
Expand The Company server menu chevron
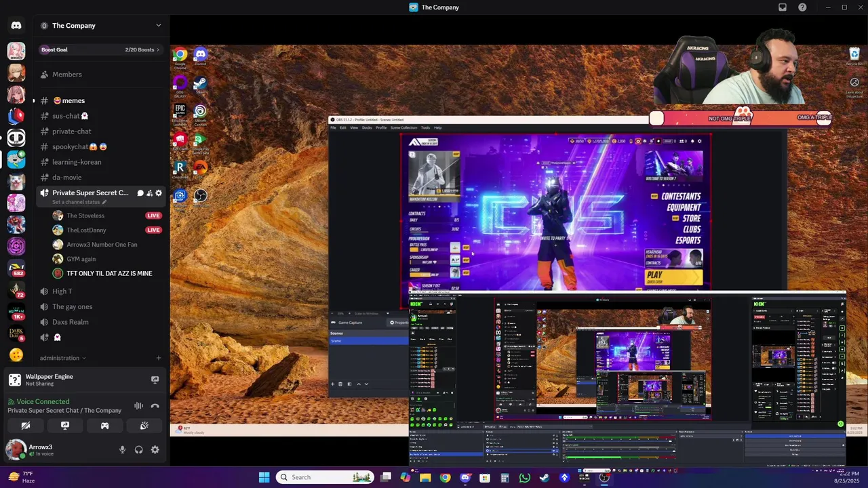click(x=159, y=26)
